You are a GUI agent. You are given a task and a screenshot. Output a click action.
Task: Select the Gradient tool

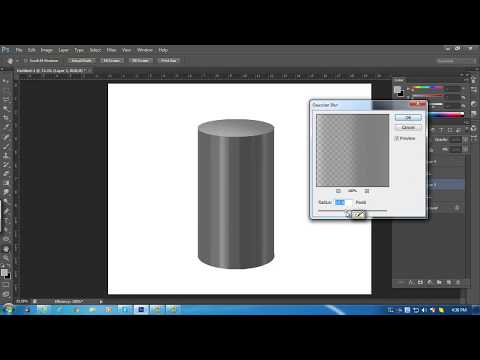[6, 183]
